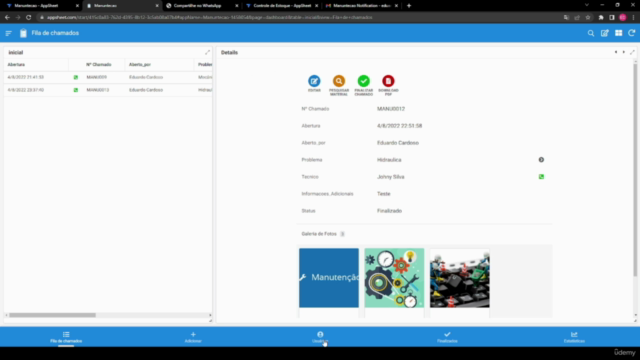Reload the browser page
Image resolution: width=640 pixels, height=360 pixels.
(x=28, y=18)
